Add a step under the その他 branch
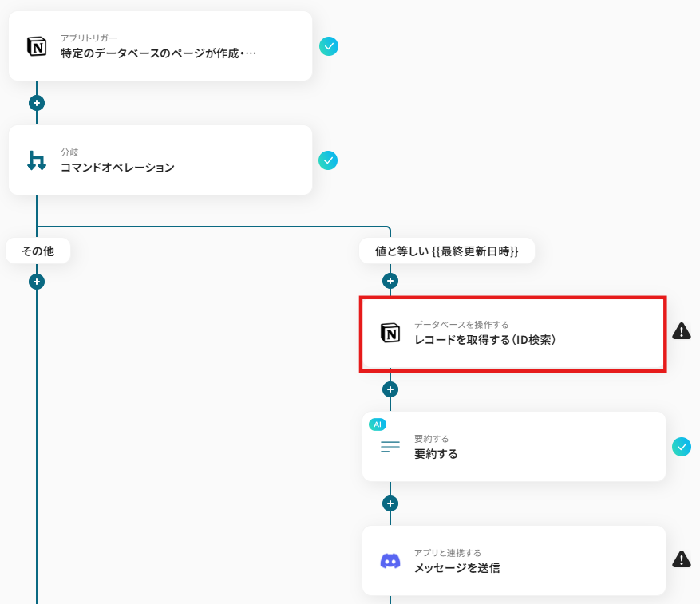Viewport: 700px width, 604px height. (x=37, y=282)
